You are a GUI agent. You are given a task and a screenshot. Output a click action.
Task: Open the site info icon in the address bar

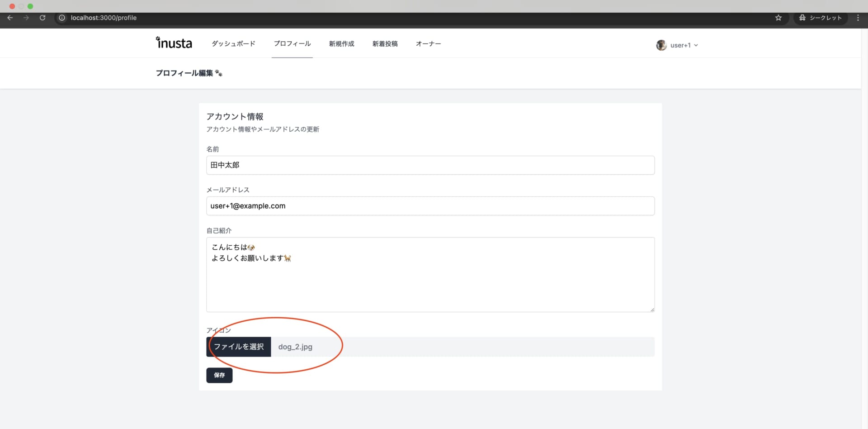click(62, 18)
